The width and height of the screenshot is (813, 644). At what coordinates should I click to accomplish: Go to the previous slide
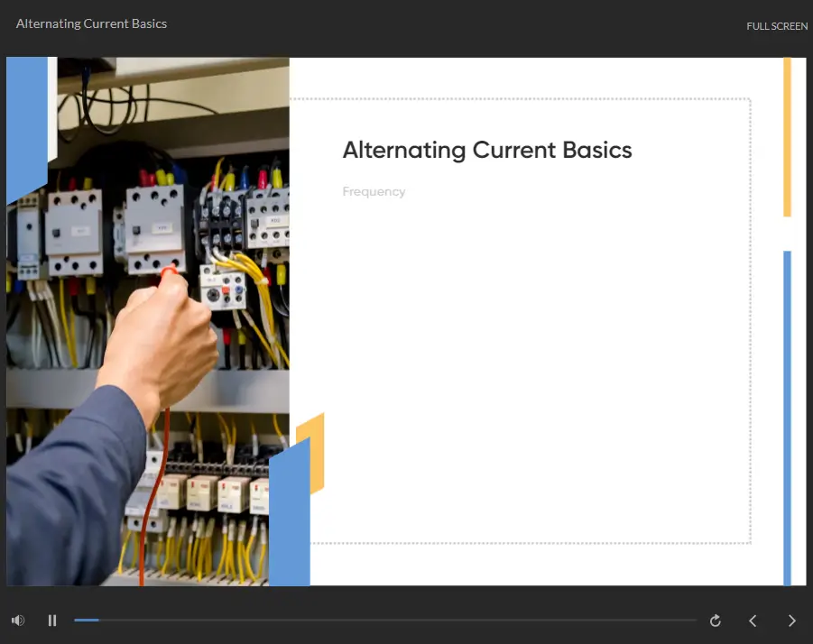753,621
